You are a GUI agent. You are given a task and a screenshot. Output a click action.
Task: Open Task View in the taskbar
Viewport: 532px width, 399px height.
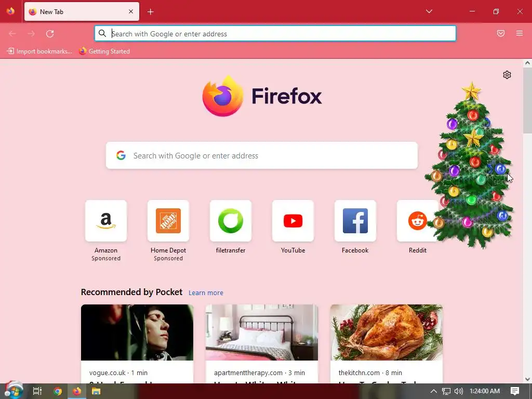point(37,391)
